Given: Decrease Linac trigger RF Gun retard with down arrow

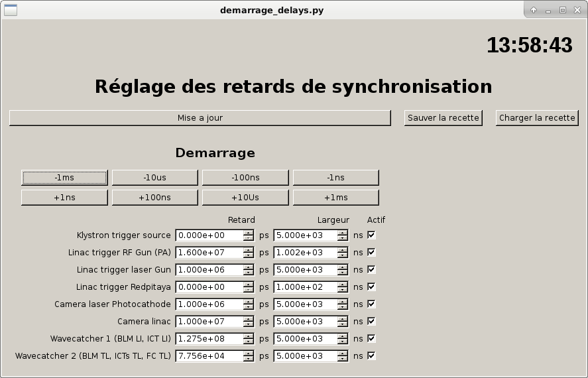Looking at the screenshot, I should click(248, 255).
